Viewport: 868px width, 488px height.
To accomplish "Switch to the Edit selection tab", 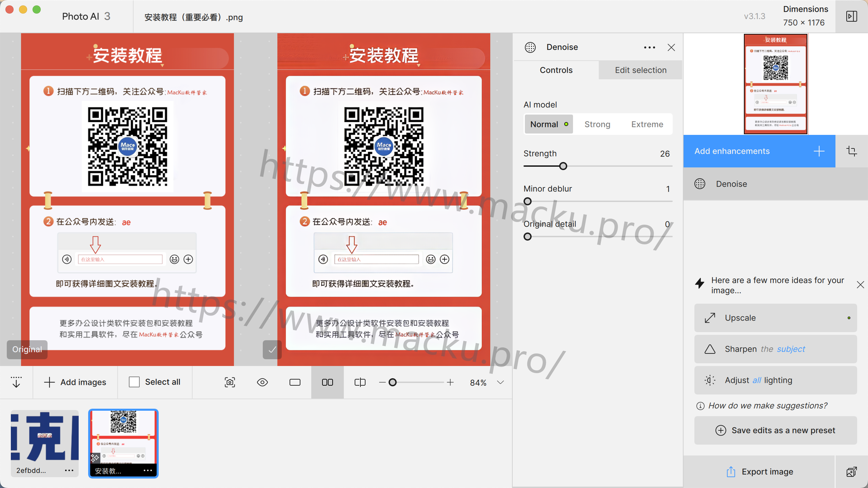I will (640, 70).
